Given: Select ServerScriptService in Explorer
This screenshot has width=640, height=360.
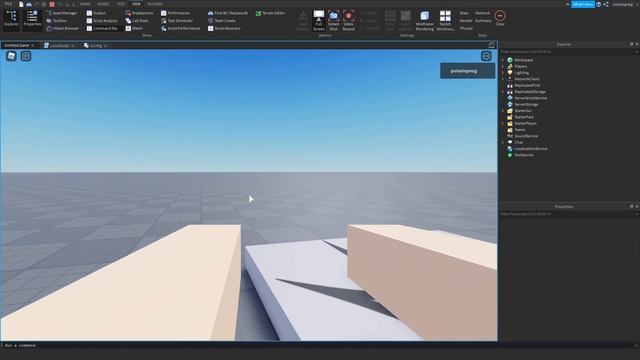Looking at the screenshot, I should tap(530, 98).
